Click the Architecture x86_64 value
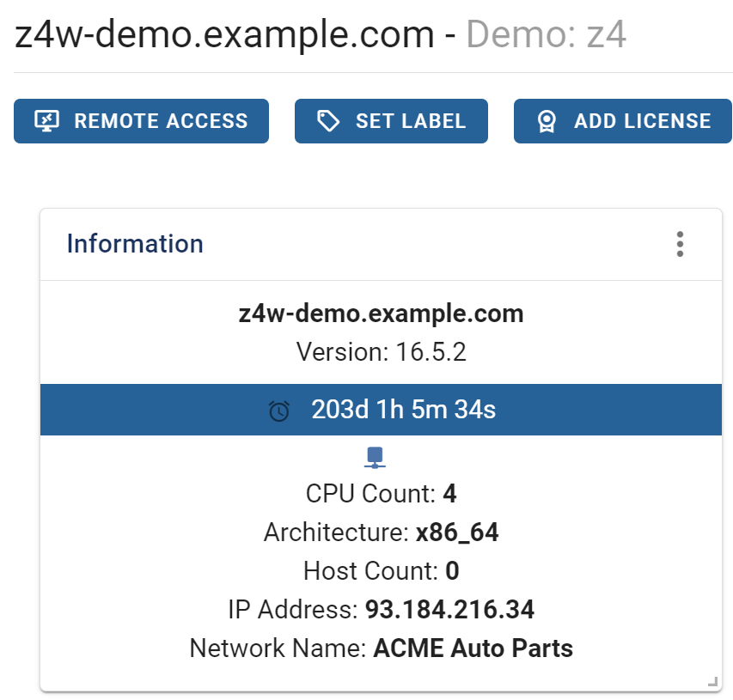This screenshot has width=733, height=700. click(x=457, y=533)
